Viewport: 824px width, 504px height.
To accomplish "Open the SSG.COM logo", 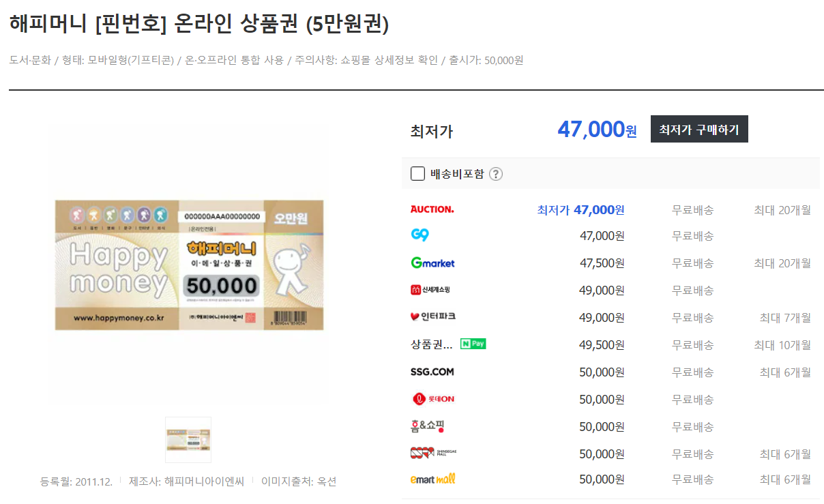I will point(432,372).
